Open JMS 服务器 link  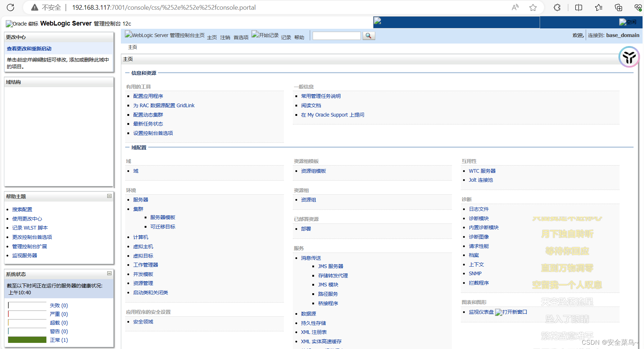pos(331,266)
